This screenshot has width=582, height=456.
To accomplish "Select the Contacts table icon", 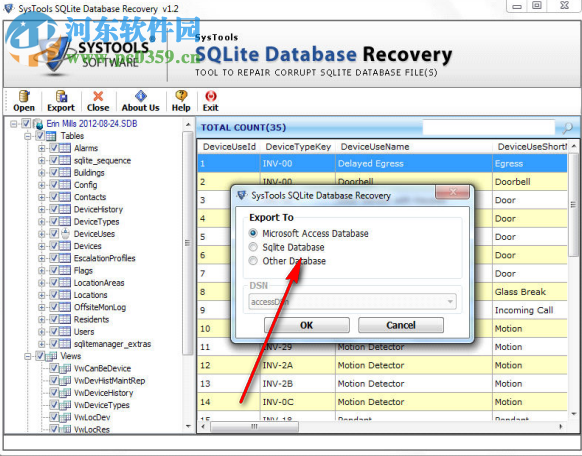I will point(65,197).
